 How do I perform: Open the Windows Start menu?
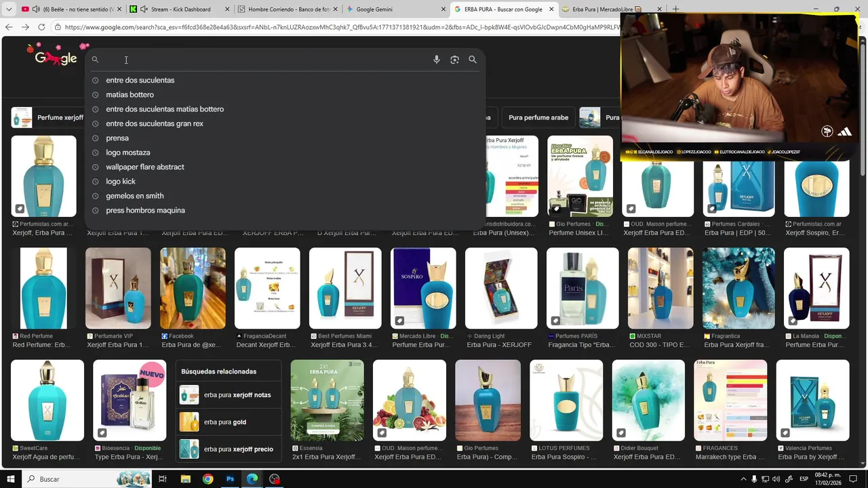pos(12,479)
